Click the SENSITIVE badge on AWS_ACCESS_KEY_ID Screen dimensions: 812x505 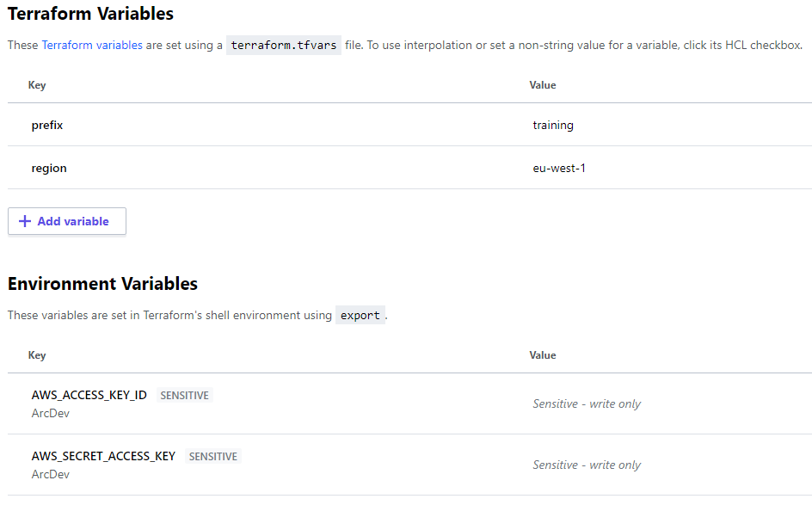click(x=185, y=395)
